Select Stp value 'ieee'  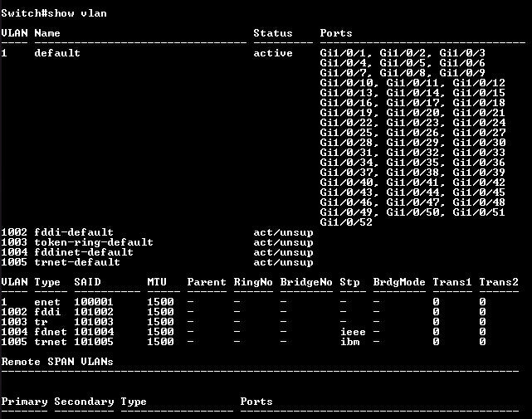click(x=353, y=332)
